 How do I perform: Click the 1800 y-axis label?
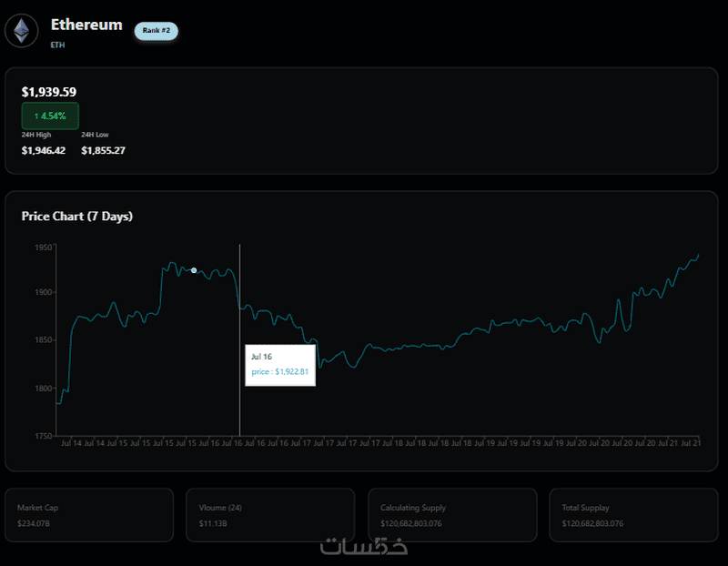[43, 389]
